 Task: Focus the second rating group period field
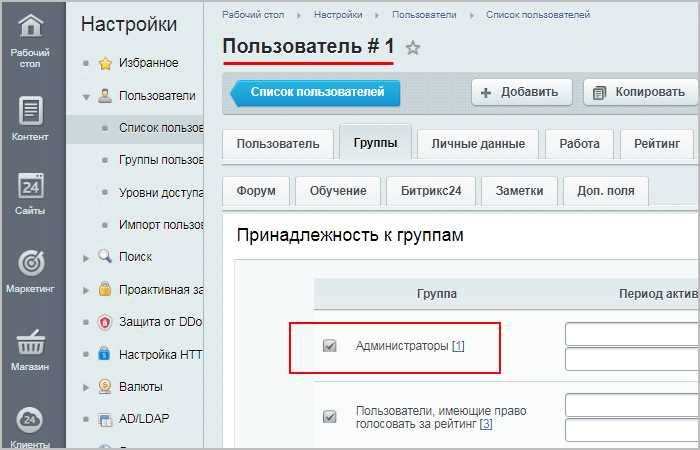pyautogui.click(x=632, y=430)
